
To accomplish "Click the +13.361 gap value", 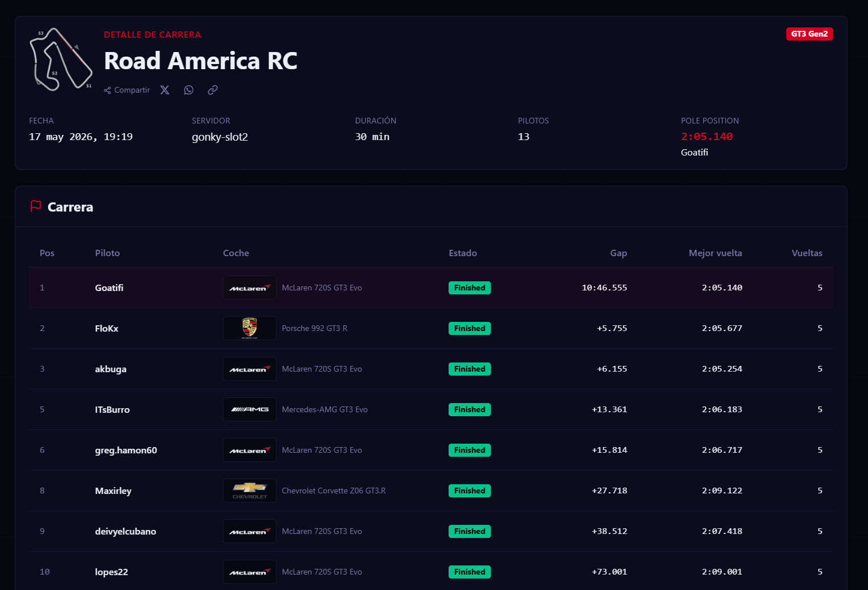I will tap(610, 409).
